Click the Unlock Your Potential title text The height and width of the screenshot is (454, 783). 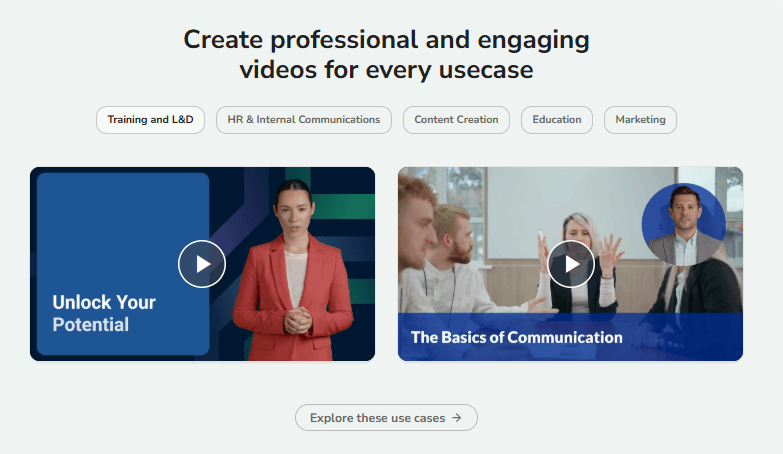coord(104,313)
